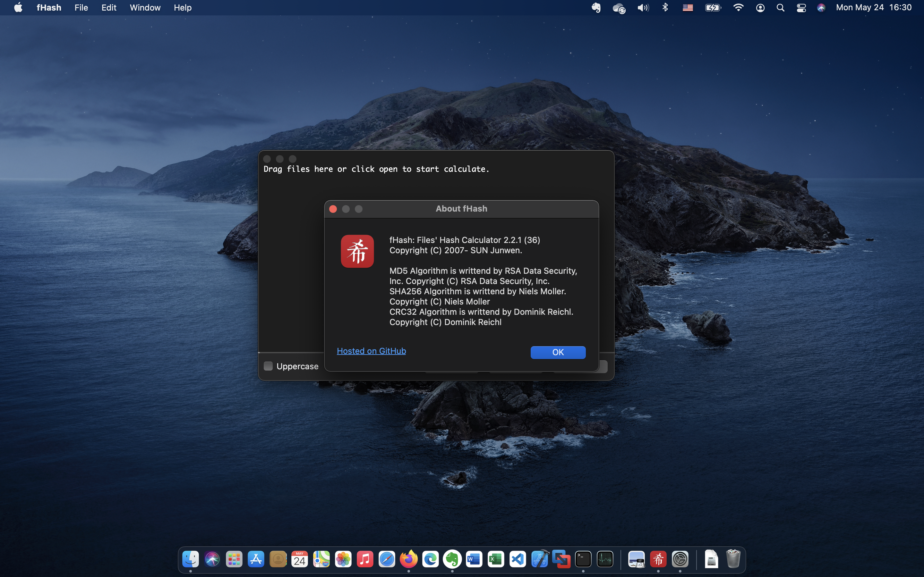Launch Microsoft Word from the Dock
The height and width of the screenshot is (577, 924).
pos(474,559)
